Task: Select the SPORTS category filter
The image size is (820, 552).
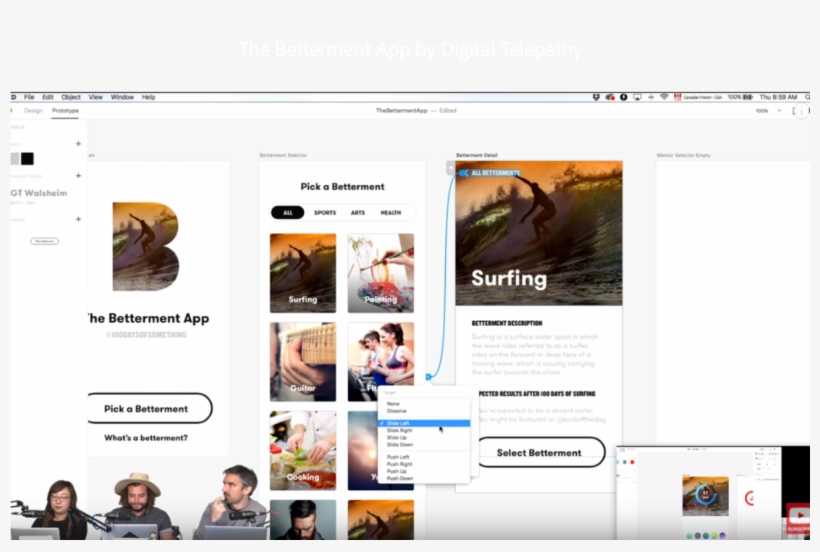Action: coord(325,213)
